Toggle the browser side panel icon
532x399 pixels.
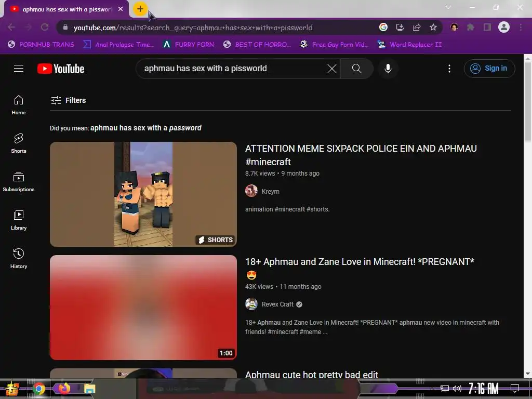(x=487, y=27)
